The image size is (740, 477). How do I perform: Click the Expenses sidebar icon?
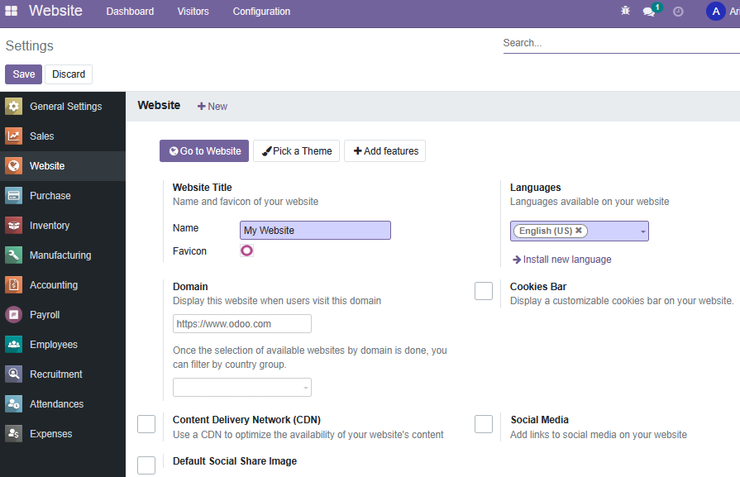click(x=14, y=433)
